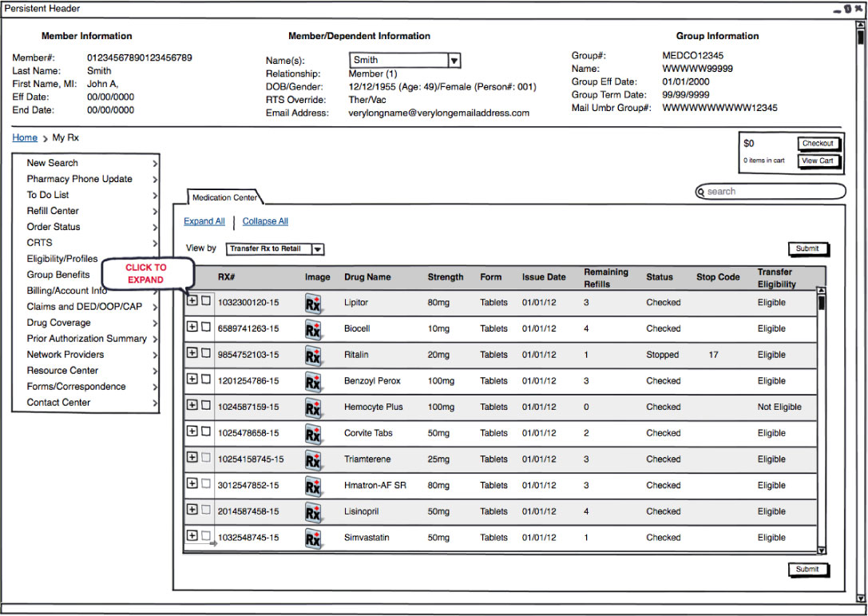Expand the Hemocyte Plus row plus icon
The image size is (868, 616).
click(x=192, y=405)
